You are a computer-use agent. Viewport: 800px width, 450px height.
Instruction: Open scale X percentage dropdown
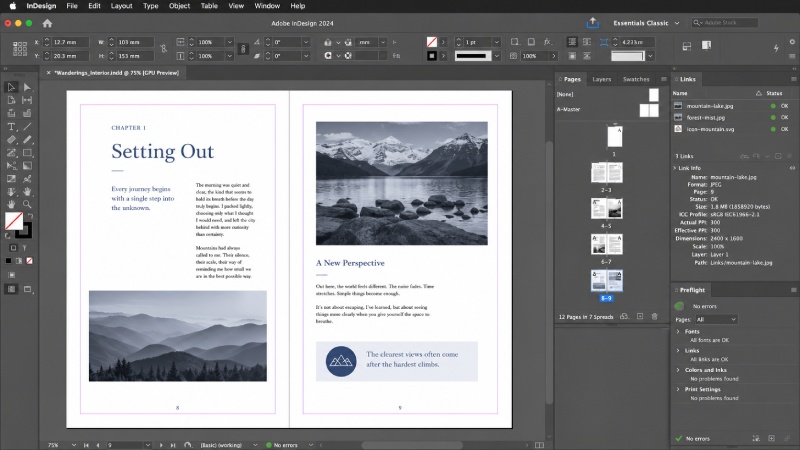(x=230, y=42)
